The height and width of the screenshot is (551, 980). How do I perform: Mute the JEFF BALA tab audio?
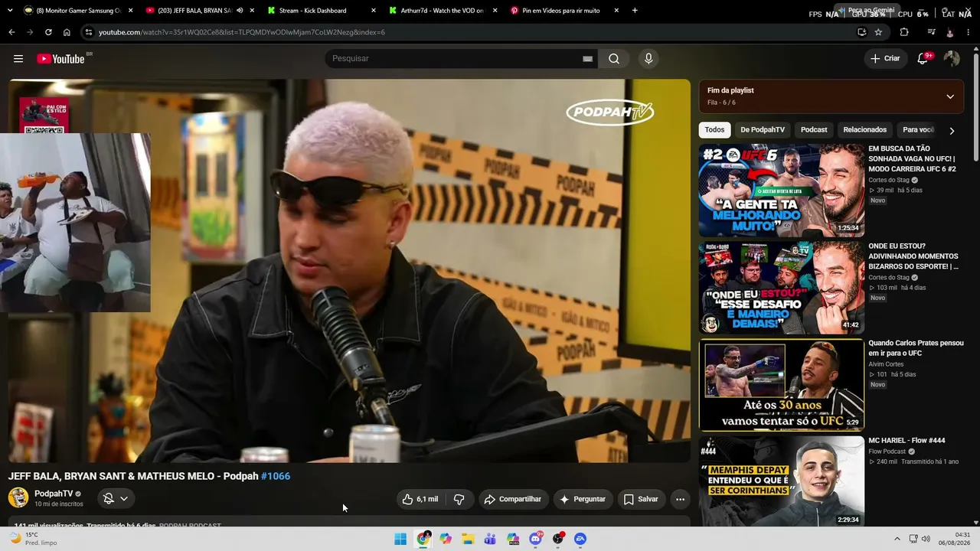click(240, 11)
